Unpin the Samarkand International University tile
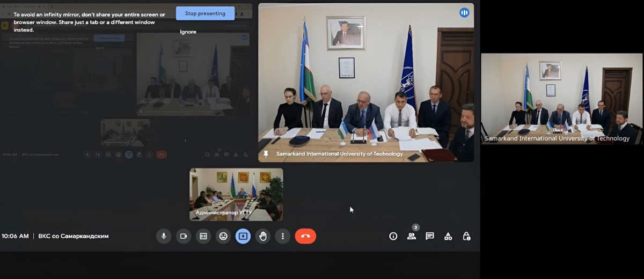Viewport: 644px width, 279px height. pos(266,154)
